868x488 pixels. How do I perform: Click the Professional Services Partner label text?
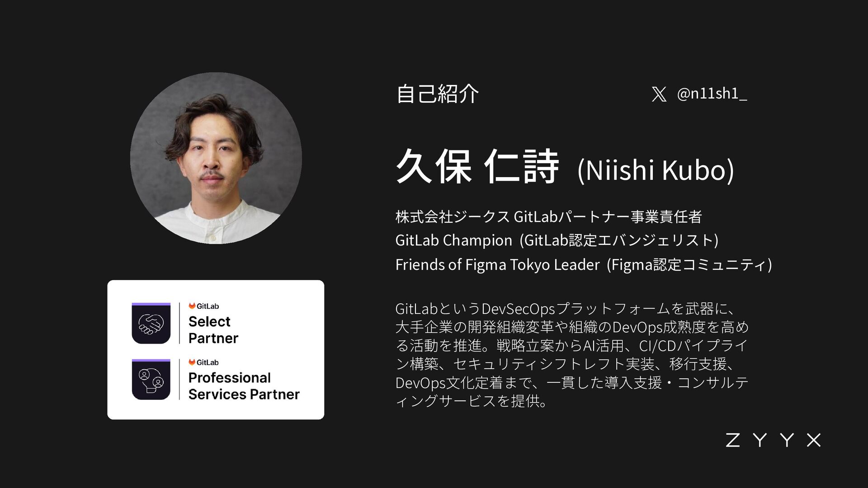[244, 386]
